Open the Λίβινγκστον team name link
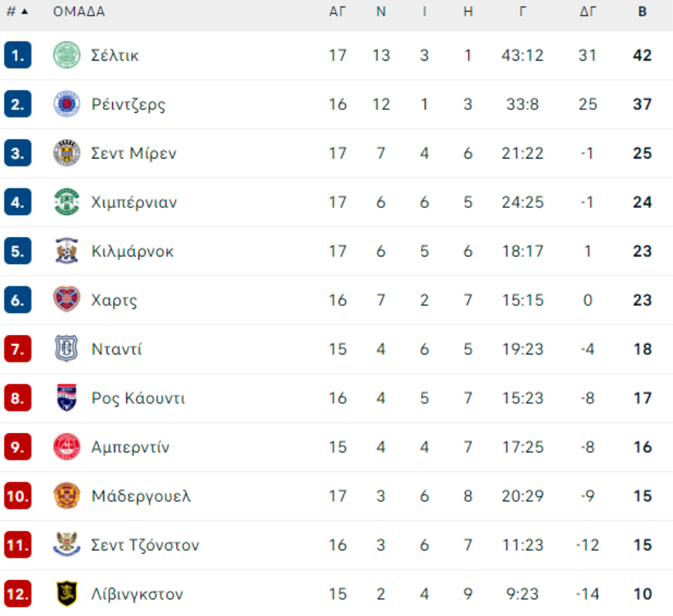Viewport: 673px width, 616px height. pyautogui.click(x=137, y=594)
